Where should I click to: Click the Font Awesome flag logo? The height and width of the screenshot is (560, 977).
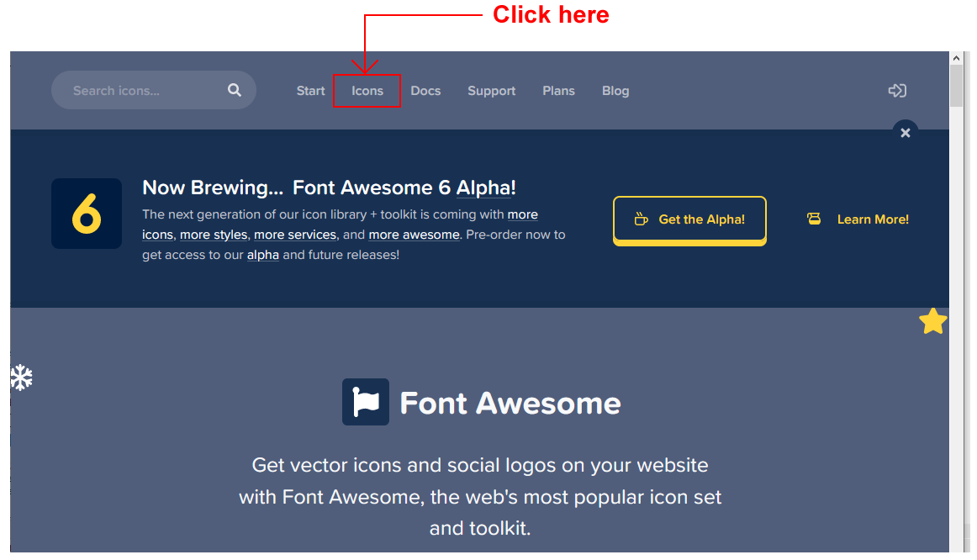[366, 402]
